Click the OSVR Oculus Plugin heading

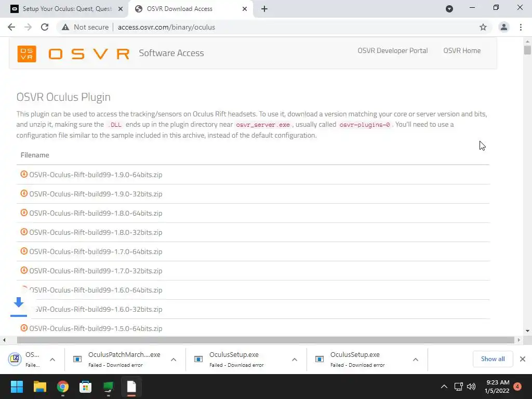click(x=63, y=97)
